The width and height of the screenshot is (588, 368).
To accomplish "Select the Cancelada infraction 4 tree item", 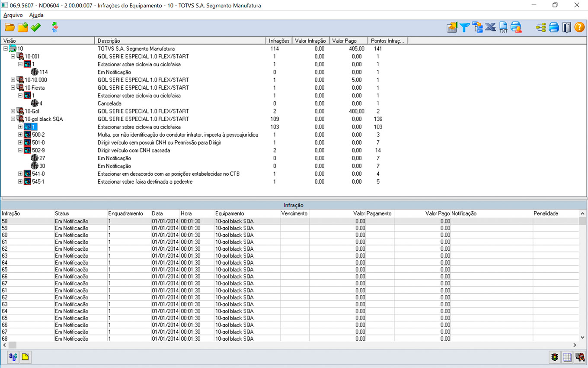I will [x=41, y=103].
